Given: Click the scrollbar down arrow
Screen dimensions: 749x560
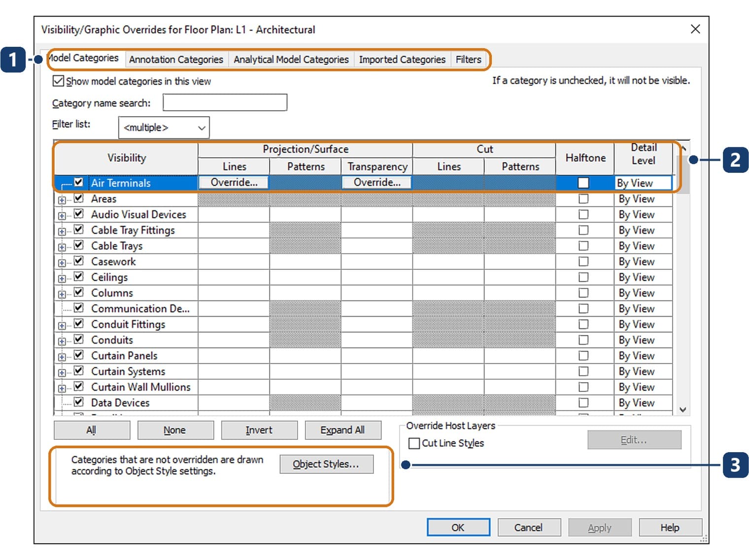Looking at the screenshot, I should click(683, 409).
